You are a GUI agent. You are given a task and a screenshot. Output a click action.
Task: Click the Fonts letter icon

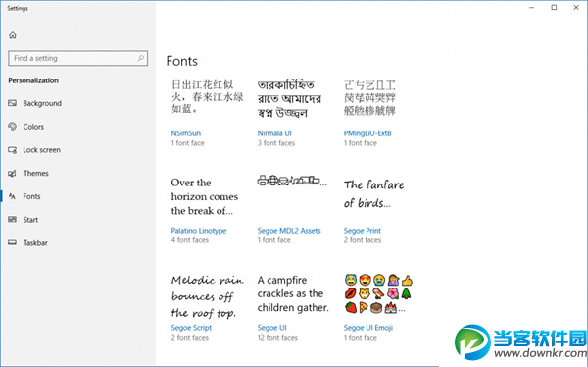tap(13, 196)
